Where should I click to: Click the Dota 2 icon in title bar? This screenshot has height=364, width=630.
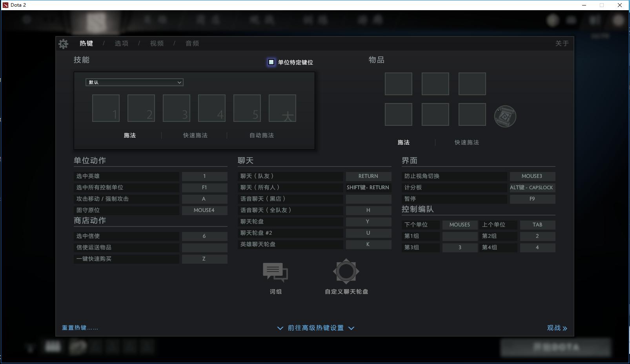pos(5,5)
